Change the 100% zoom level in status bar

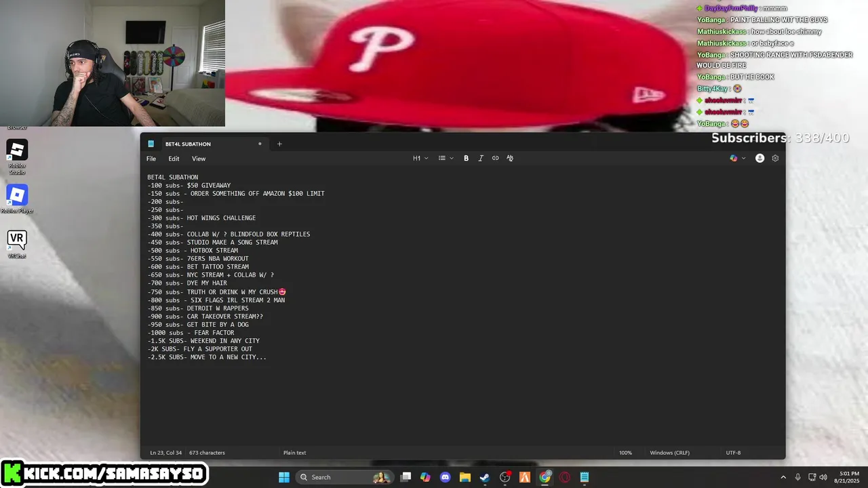point(625,453)
